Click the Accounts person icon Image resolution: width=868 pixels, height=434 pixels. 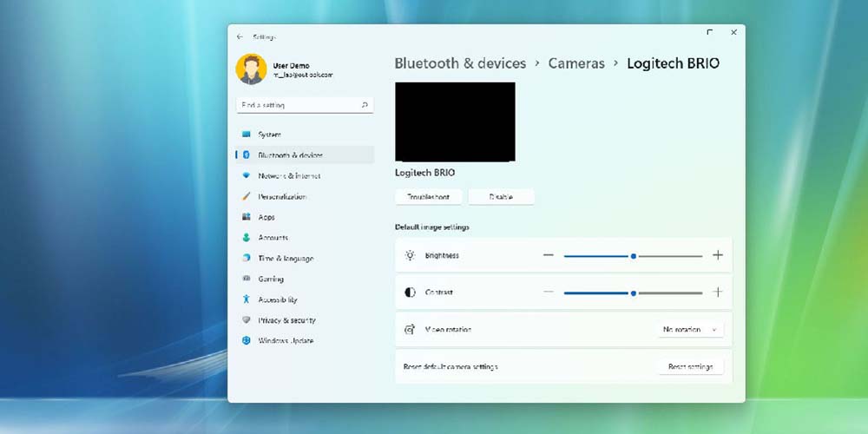[247, 238]
